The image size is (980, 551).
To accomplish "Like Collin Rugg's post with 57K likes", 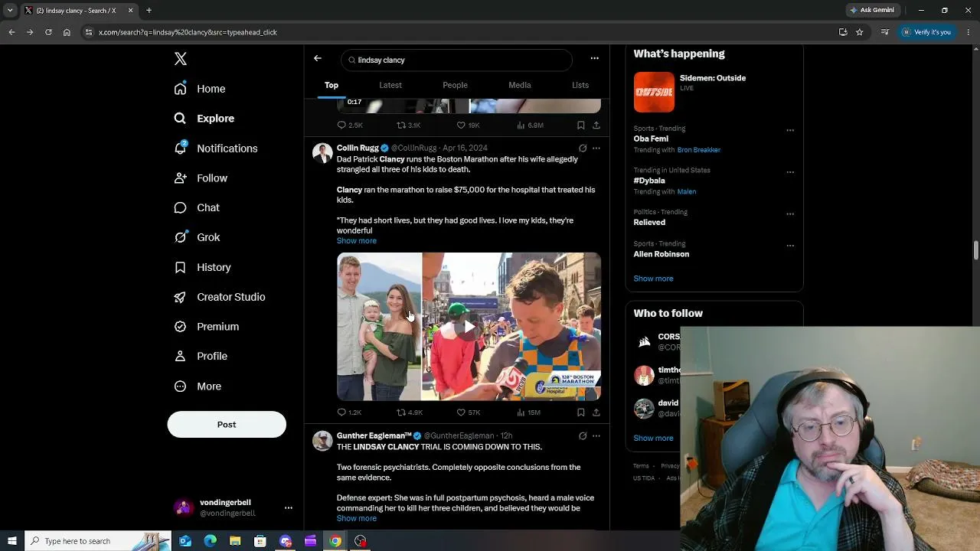I will (468, 412).
